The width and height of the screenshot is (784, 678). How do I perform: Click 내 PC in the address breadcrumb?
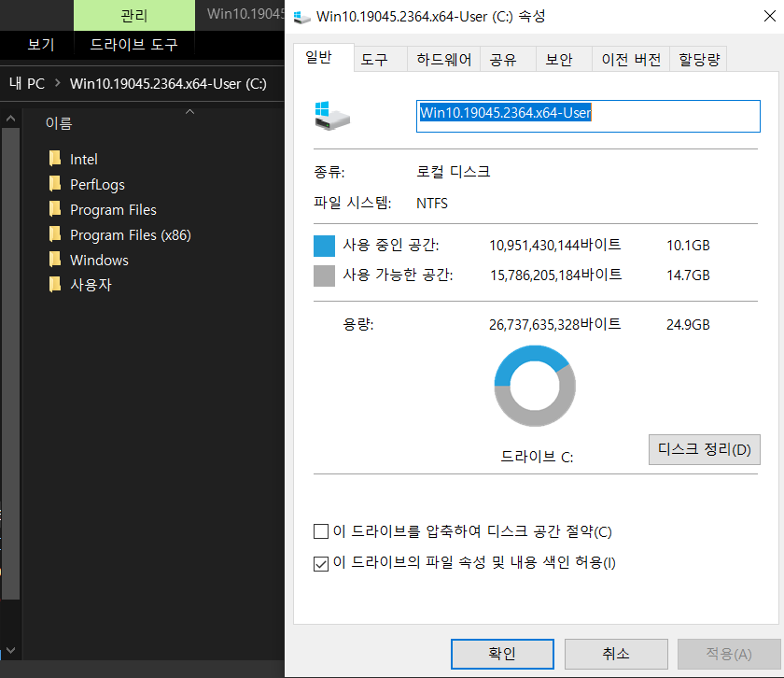pyautogui.click(x=27, y=83)
